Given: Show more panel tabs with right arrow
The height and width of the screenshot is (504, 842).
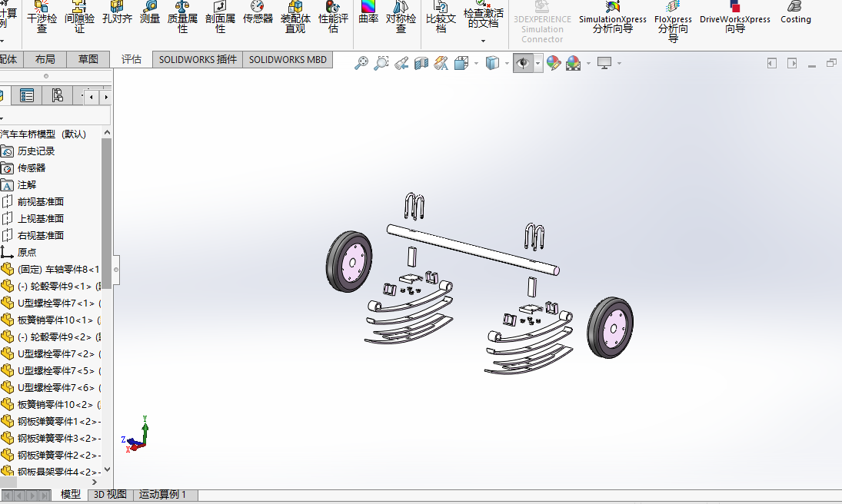Looking at the screenshot, I should 106,97.
